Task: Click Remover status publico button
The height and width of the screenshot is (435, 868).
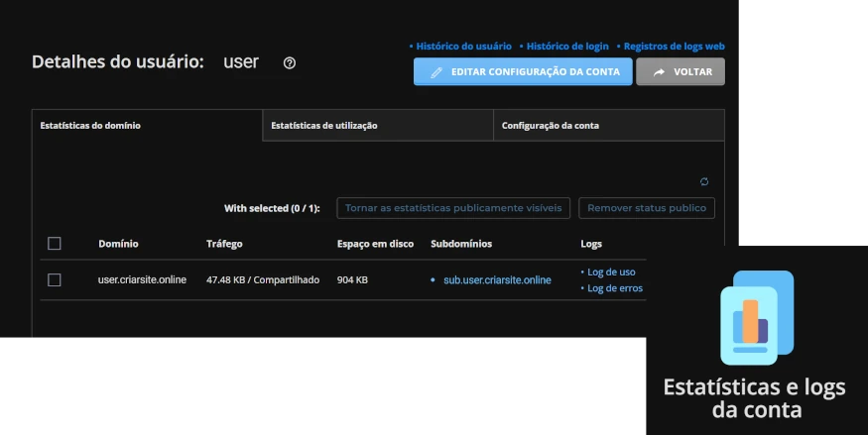Action: point(647,208)
